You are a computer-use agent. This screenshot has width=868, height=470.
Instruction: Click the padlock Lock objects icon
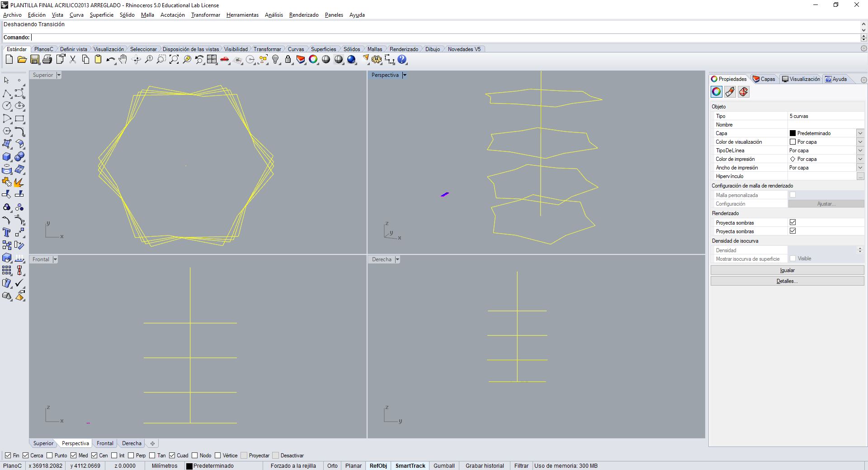[x=288, y=59]
